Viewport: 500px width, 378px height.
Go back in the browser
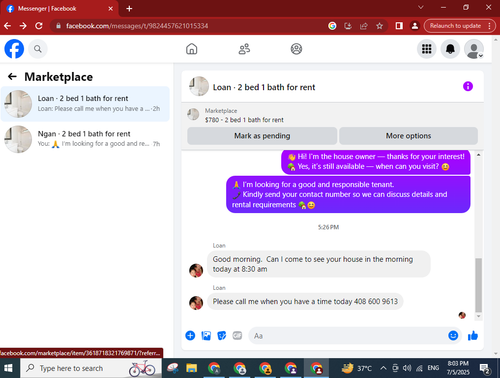pos(7,26)
